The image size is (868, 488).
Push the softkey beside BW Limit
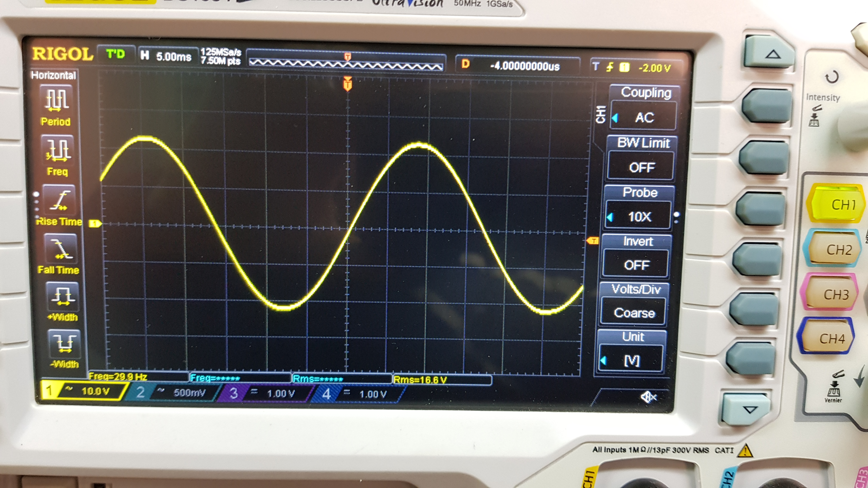point(764,158)
